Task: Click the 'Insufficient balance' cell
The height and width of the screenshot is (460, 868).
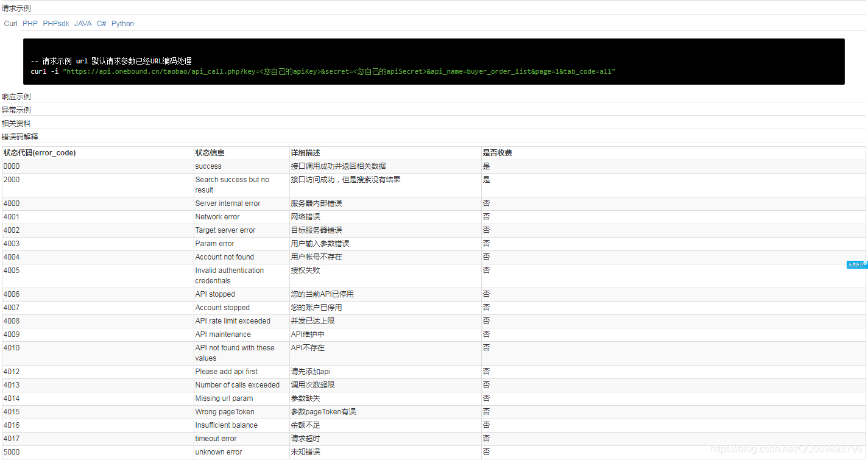Action: click(241, 425)
